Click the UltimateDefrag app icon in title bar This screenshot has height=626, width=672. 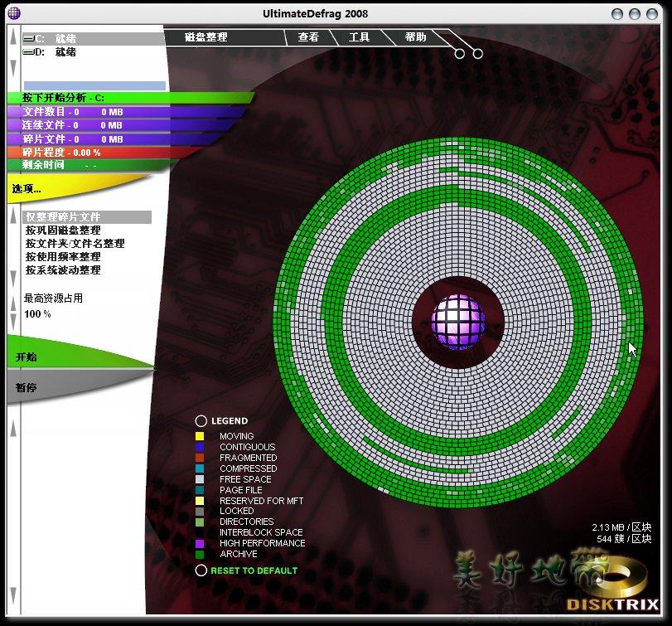pos(14,13)
